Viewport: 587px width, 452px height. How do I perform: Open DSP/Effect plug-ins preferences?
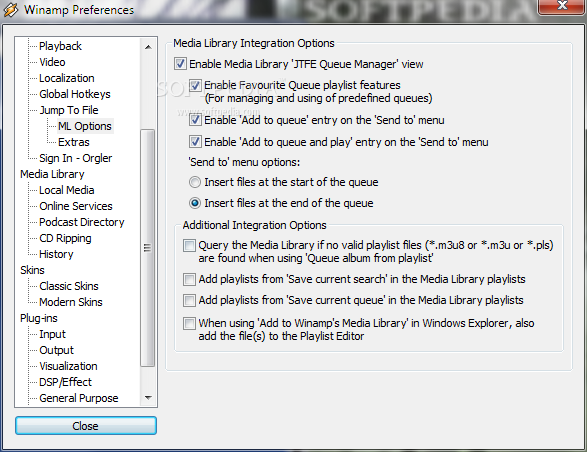click(65, 382)
